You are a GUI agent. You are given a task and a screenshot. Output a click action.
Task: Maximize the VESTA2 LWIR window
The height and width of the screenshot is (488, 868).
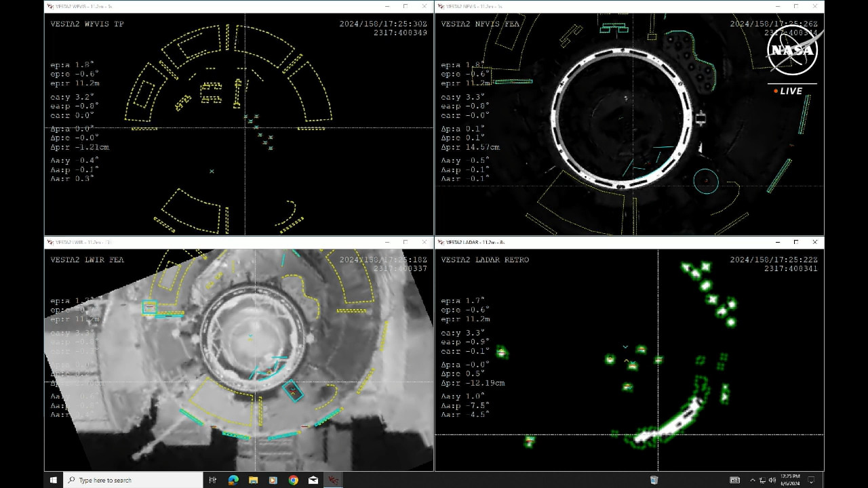pos(405,242)
